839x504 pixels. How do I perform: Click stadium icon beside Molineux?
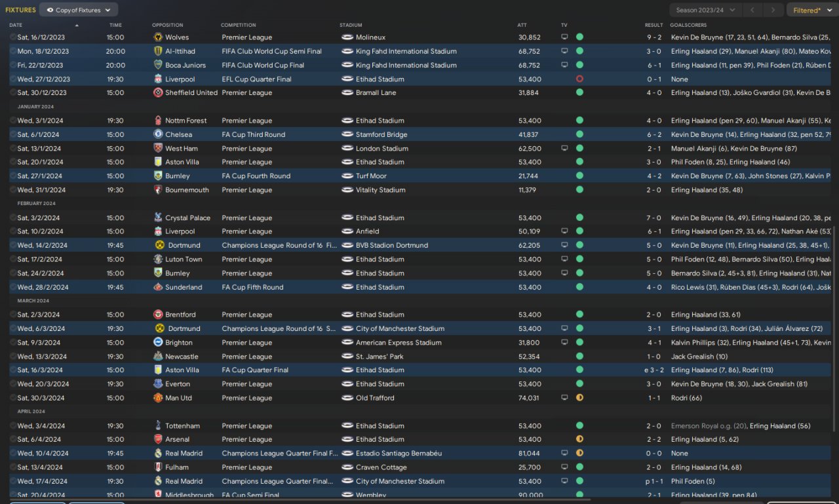(x=347, y=37)
